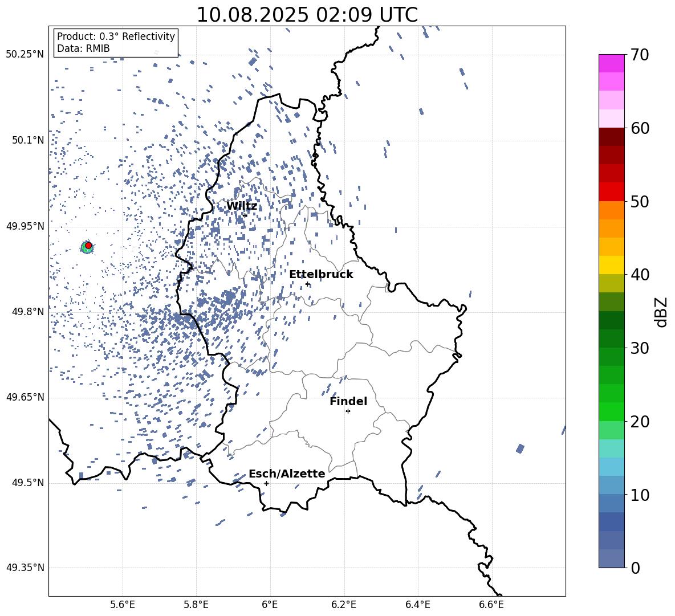Click the 6.4°E longitude label

pos(417,605)
